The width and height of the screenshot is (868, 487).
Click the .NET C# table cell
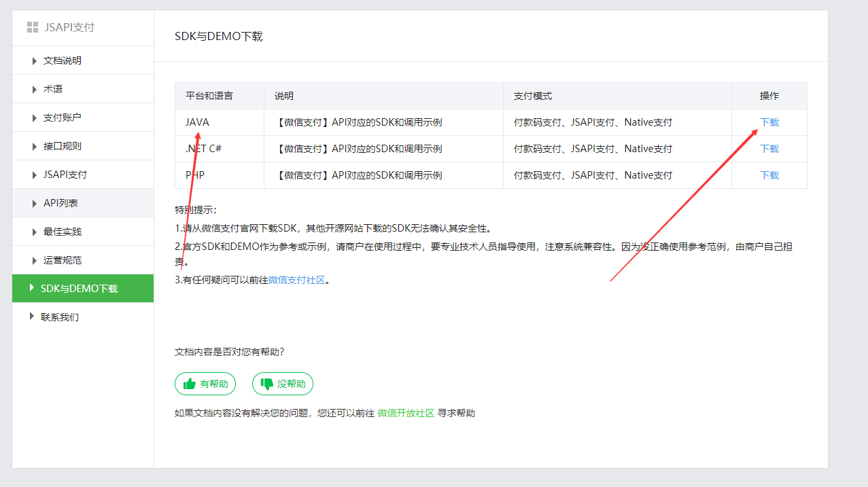click(x=220, y=149)
